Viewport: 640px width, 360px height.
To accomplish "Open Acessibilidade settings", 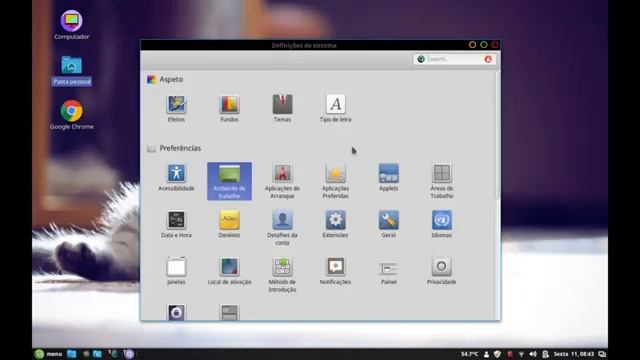I will click(176, 178).
